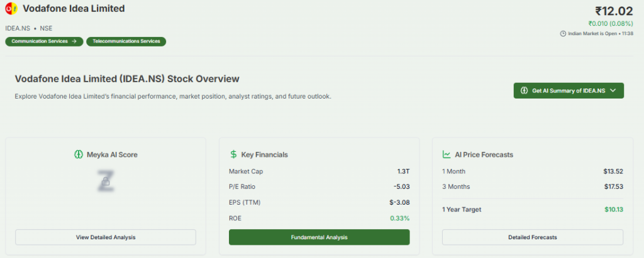644x258 pixels.
Task: Click the AI Price Forecasts chart icon
Action: click(447, 154)
